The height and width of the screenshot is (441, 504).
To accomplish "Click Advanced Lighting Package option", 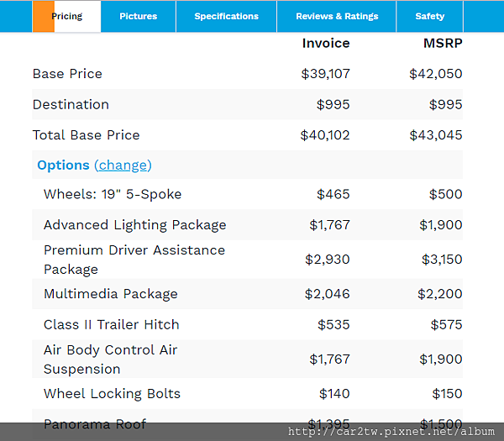I will 134,225.
